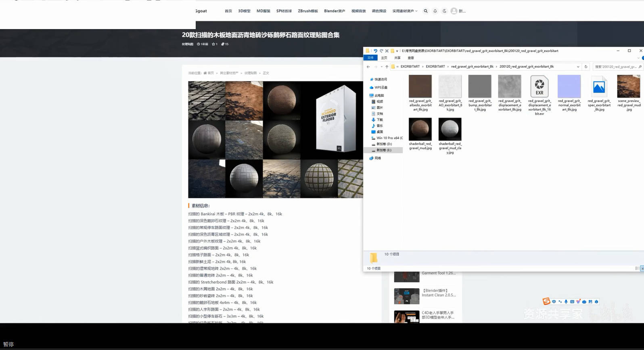Switch to details view in Explorer status bar
Image resolution: width=644 pixels, height=350 pixels.
pyautogui.click(x=637, y=268)
